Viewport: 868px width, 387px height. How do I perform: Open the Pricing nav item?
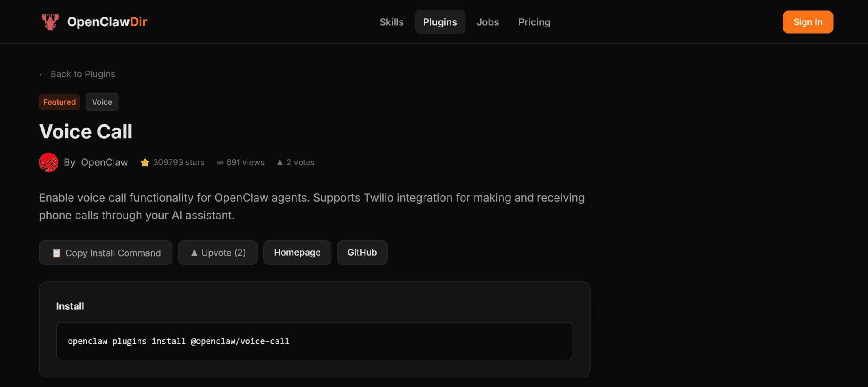(x=534, y=22)
